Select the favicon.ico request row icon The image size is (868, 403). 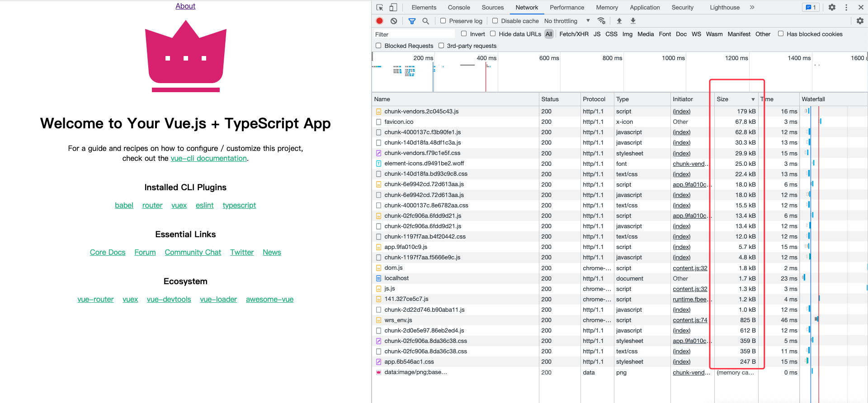point(378,122)
